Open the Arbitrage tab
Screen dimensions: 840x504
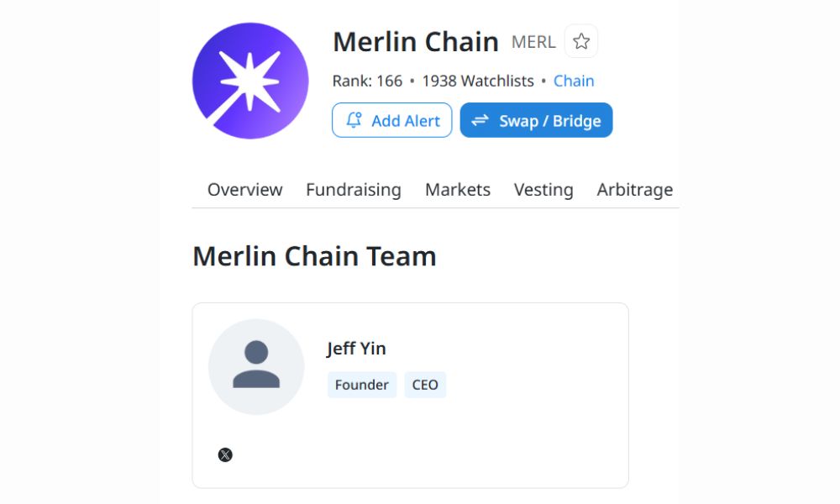[634, 190]
